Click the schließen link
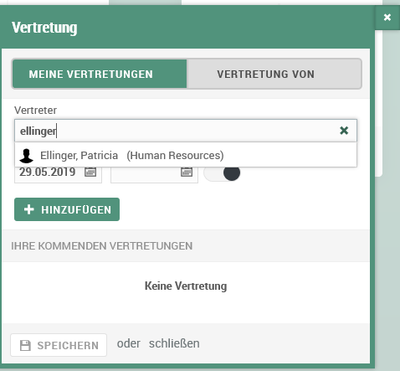This screenshot has width=400, height=371. tap(174, 344)
